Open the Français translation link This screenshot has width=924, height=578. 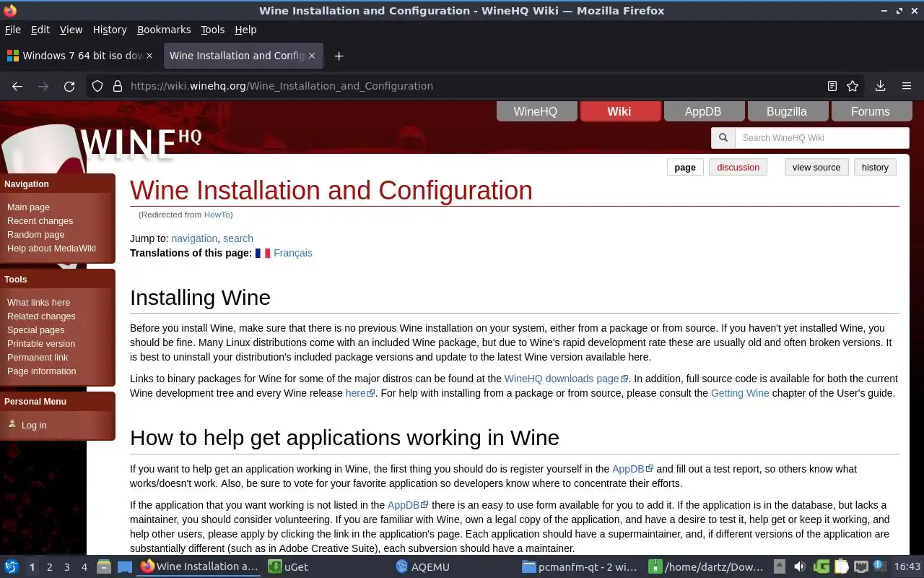point(293,253)
